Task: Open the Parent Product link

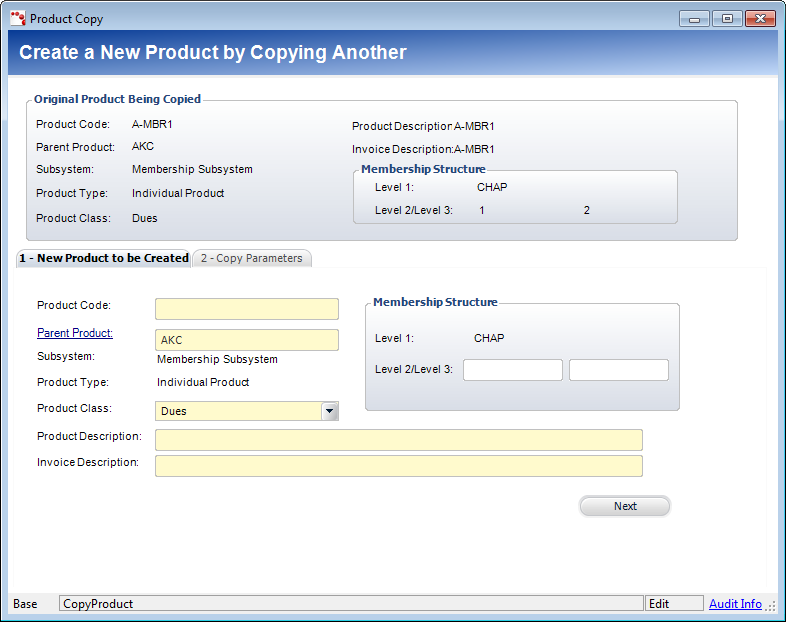Action: coord(75,333)
